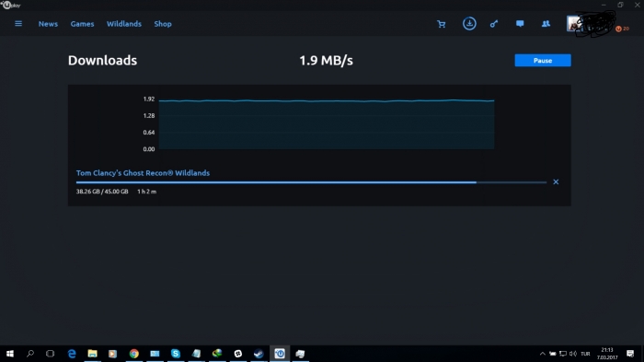Click the 1 h 2 m remaining time
Image resolution: width=644 pixels, height=362 pixels.
tap(146, 192)
